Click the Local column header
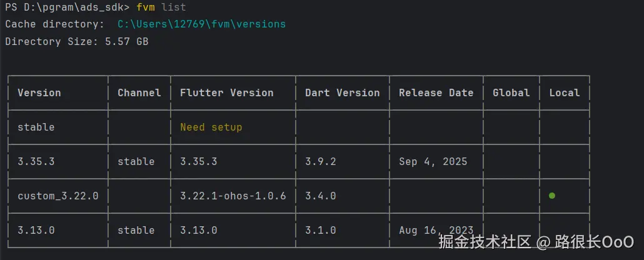 pos(564,93)
